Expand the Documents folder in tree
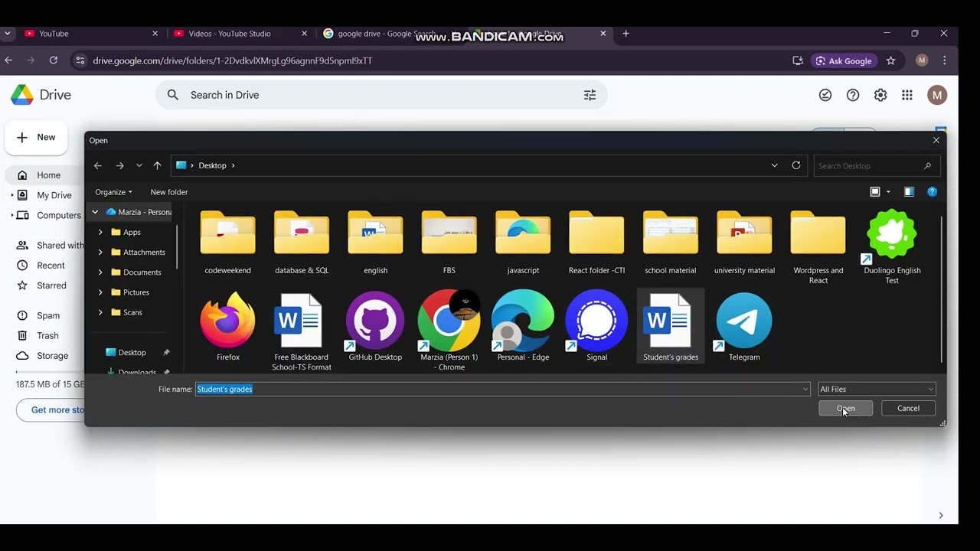 100,272
